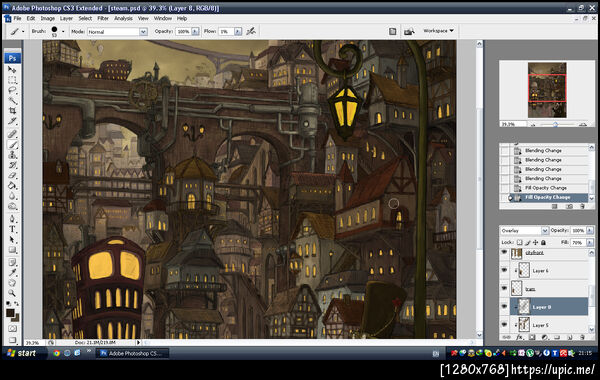The height and width of the screenshot is (380, 600).
Task: Select the Magic Wand tool
Action: pyautogui.click(x=12, y=100)
